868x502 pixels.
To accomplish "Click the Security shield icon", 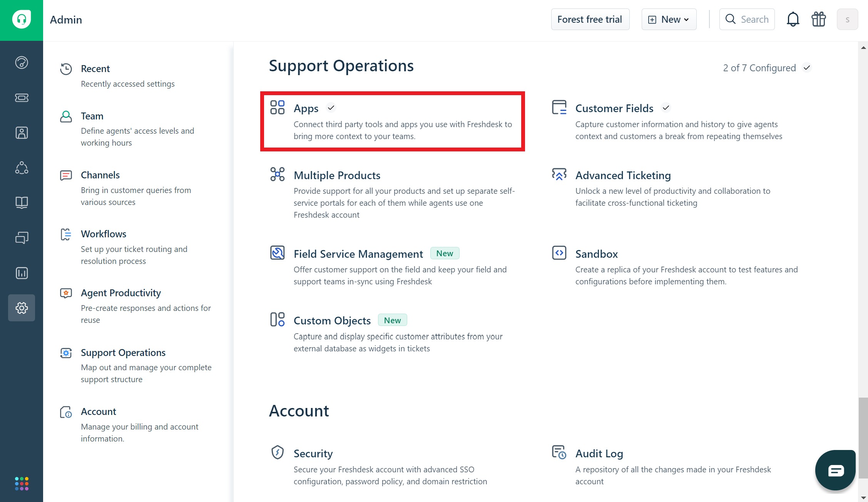I will [277, 452].
